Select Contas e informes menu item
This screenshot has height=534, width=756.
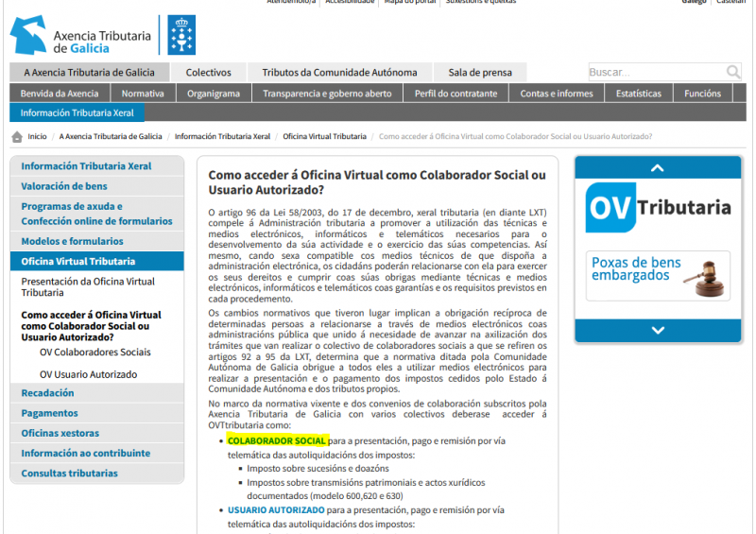click(x=557, y=94)
